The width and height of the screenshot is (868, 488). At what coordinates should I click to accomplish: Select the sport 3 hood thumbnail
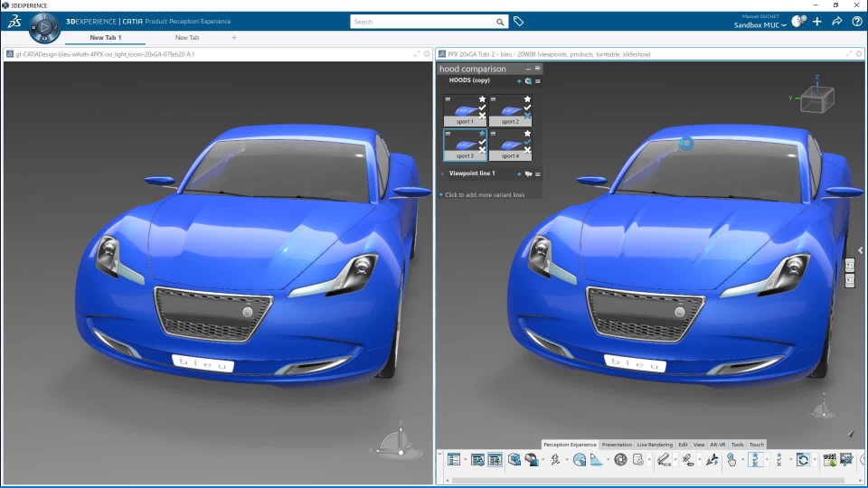[x=464, y=145]
